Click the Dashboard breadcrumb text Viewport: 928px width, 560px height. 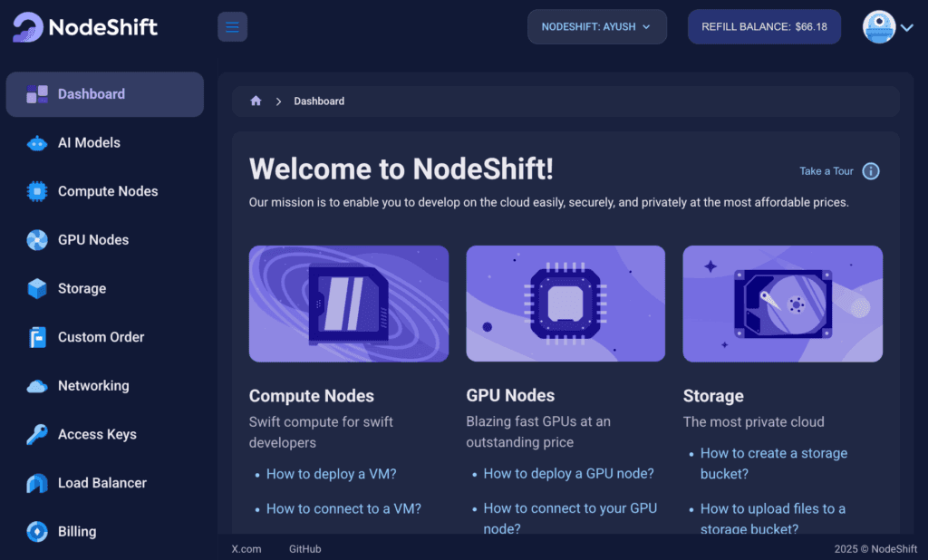[x=319, y=101]
